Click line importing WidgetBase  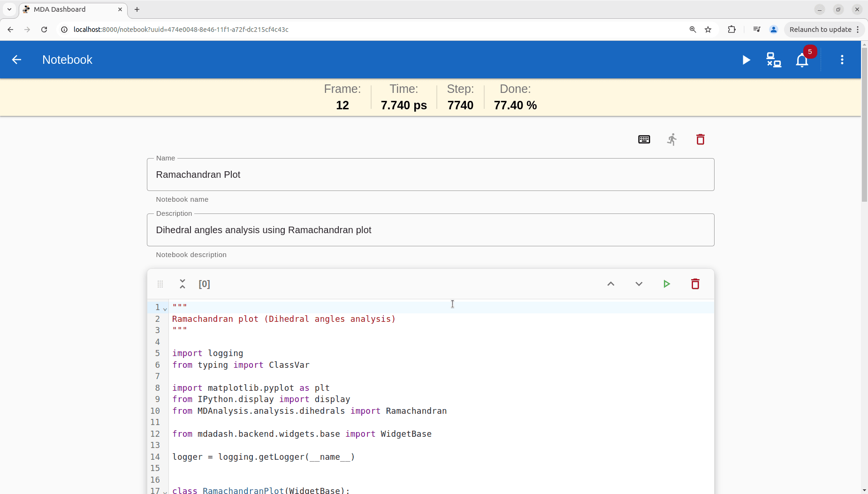click(x=302, y=434)
